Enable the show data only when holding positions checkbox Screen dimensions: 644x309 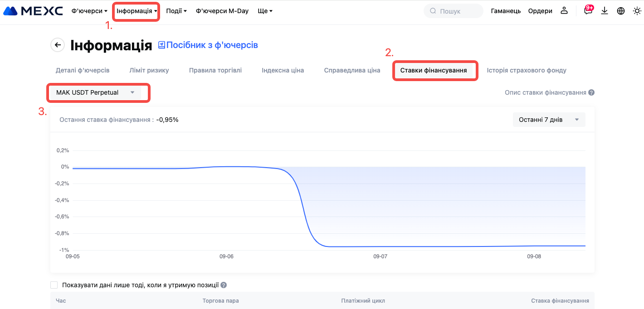(54, 285)
